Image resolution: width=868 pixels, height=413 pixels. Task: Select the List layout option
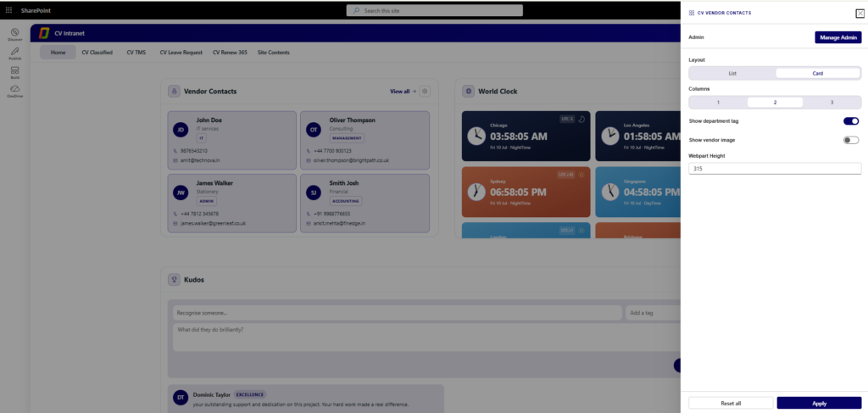tap(732, 73)
